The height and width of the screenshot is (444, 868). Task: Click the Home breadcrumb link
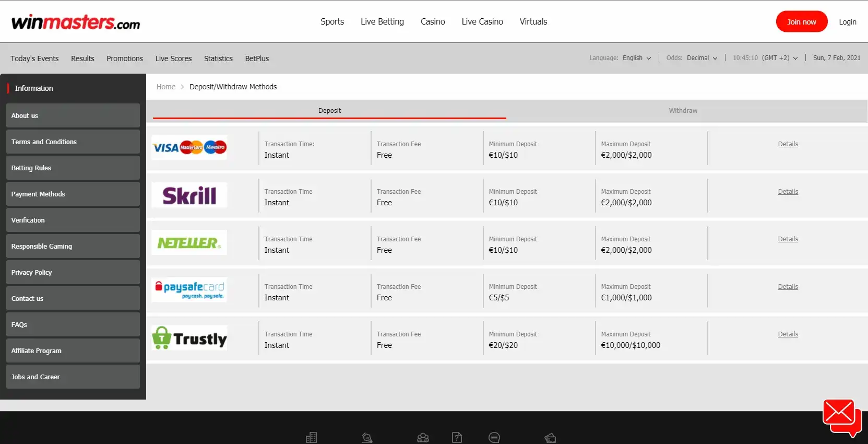coord(166,87)
